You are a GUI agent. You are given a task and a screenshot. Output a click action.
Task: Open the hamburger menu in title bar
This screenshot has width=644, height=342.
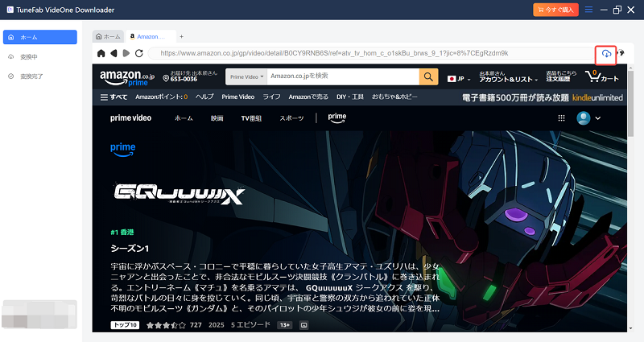pos(588,10)
